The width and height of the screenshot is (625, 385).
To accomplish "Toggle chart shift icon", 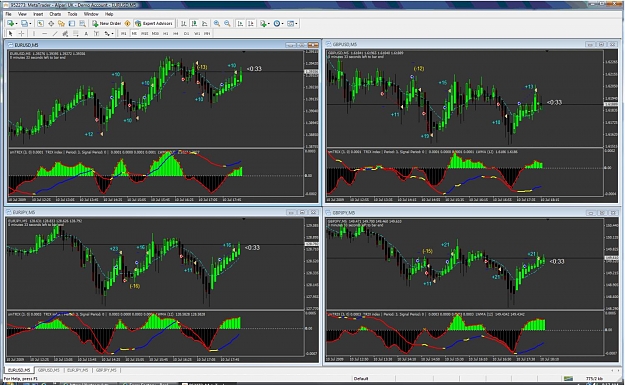I will click(251, 24).
